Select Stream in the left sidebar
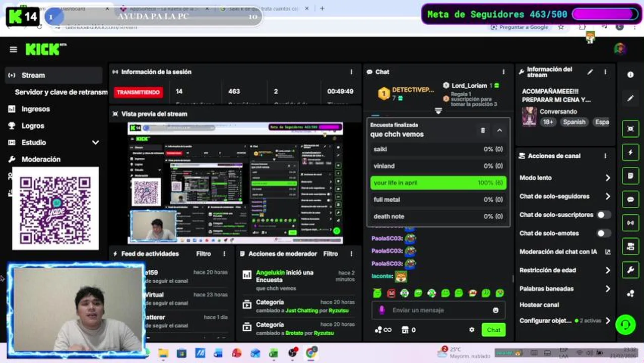 tap(54, 75)
